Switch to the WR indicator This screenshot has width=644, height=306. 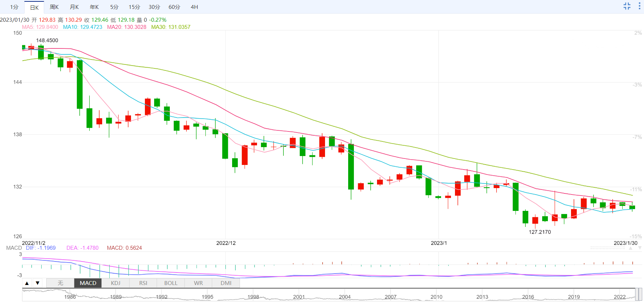point(198,283)
